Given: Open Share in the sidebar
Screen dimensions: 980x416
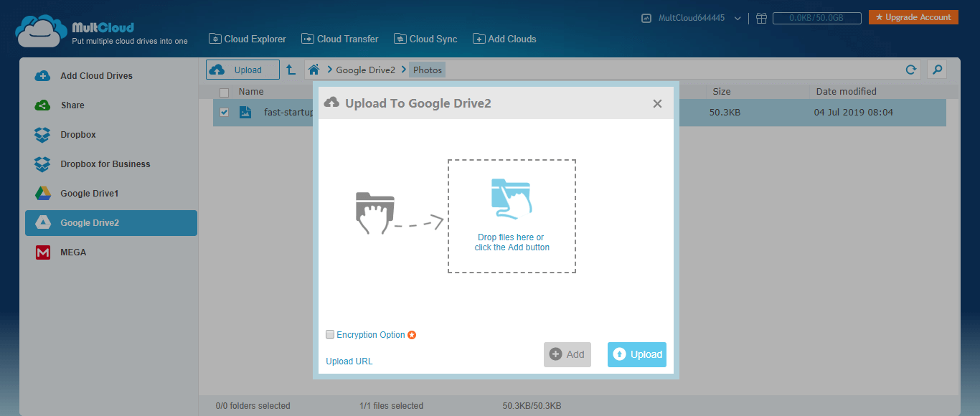Looking at the screenshot, I should [111, 105].
